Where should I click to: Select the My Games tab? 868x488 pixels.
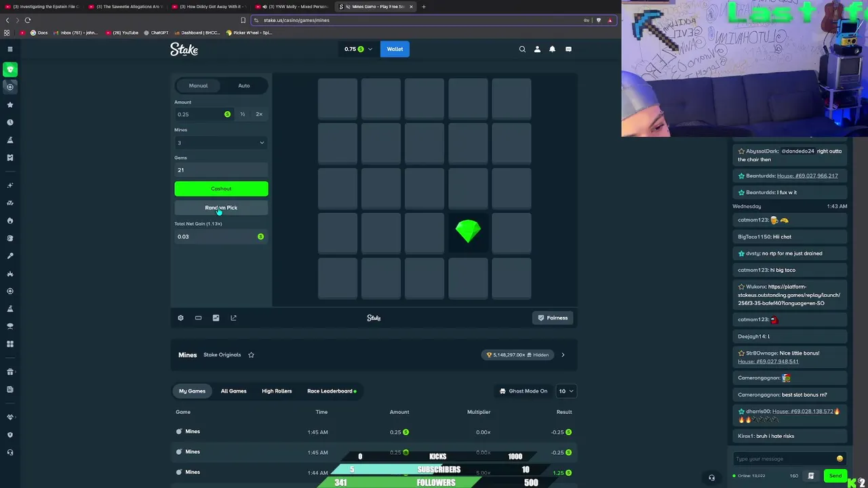pos(192,391)
